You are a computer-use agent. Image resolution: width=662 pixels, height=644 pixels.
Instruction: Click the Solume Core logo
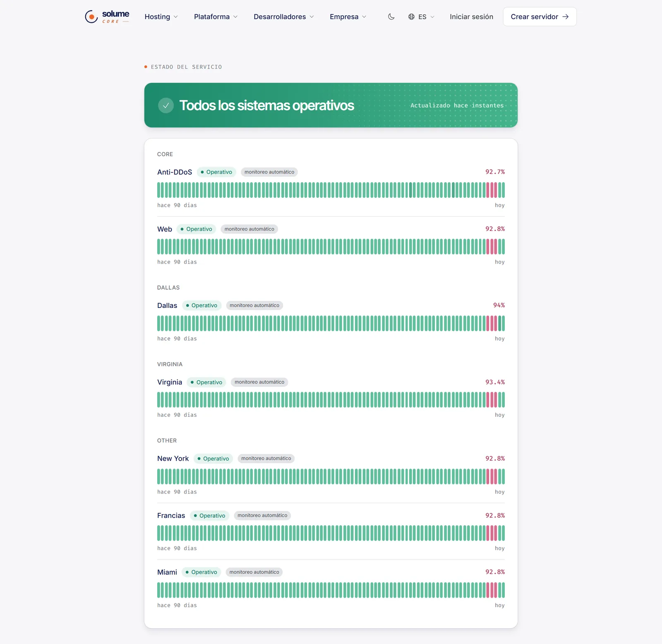point(107,17)
